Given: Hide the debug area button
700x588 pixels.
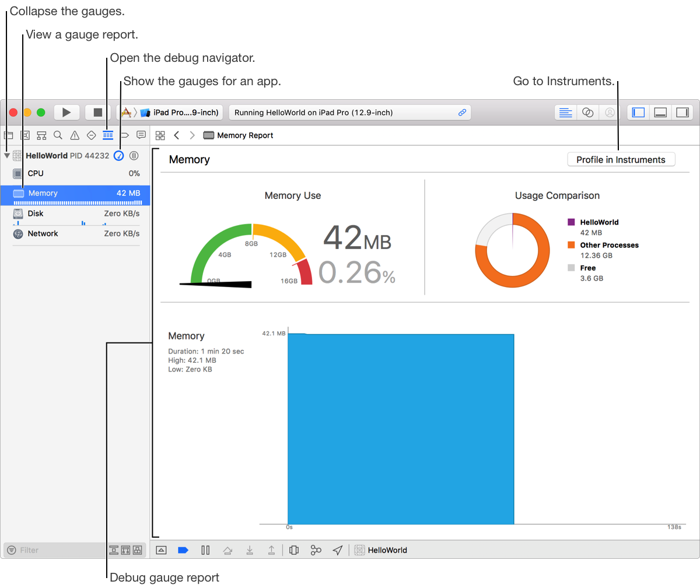Looking at the screenshot, I should [162, 550].
